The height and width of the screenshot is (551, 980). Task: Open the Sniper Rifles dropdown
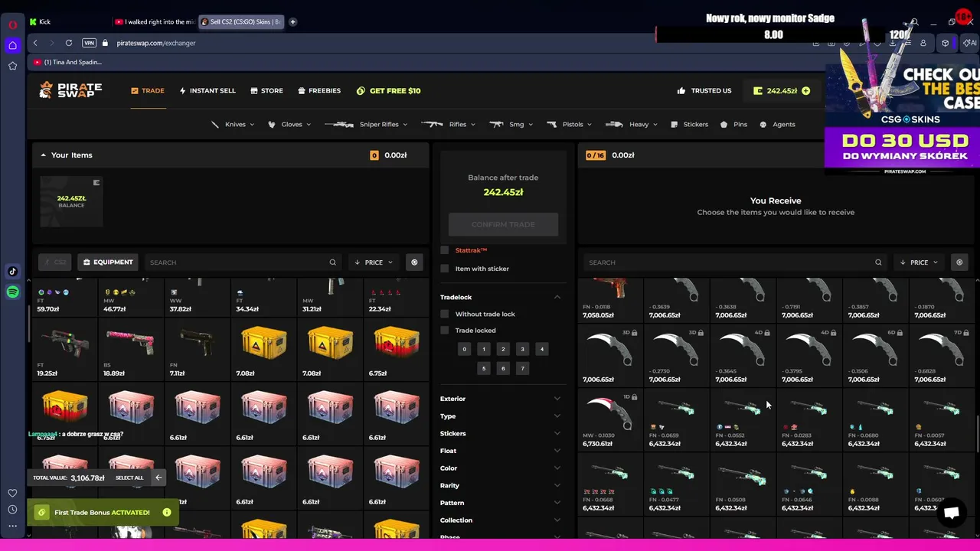[366, 124]
